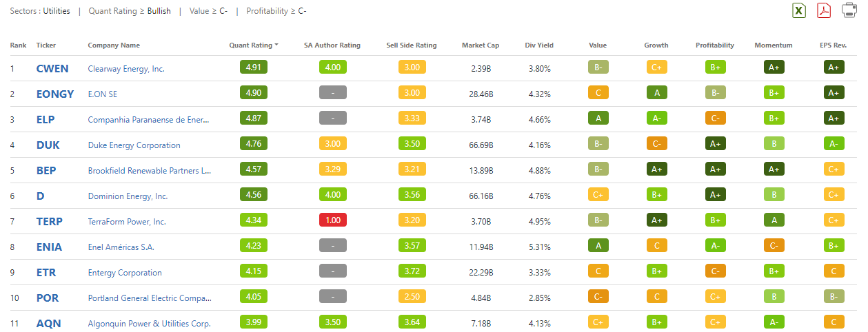Image resolution: width=868 pixels, height=332 pixels.
Task: Edit the Quant Rating Bullish filter
Action: 130,11
